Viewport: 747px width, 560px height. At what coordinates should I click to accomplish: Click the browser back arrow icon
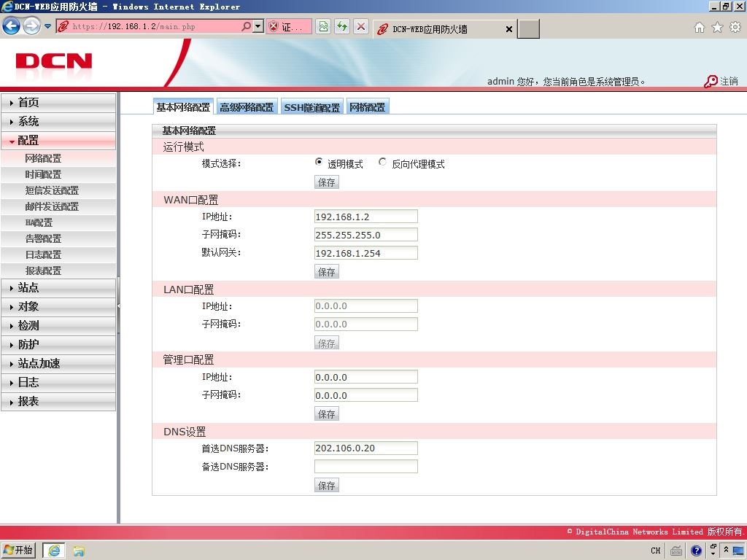point(12,26)
